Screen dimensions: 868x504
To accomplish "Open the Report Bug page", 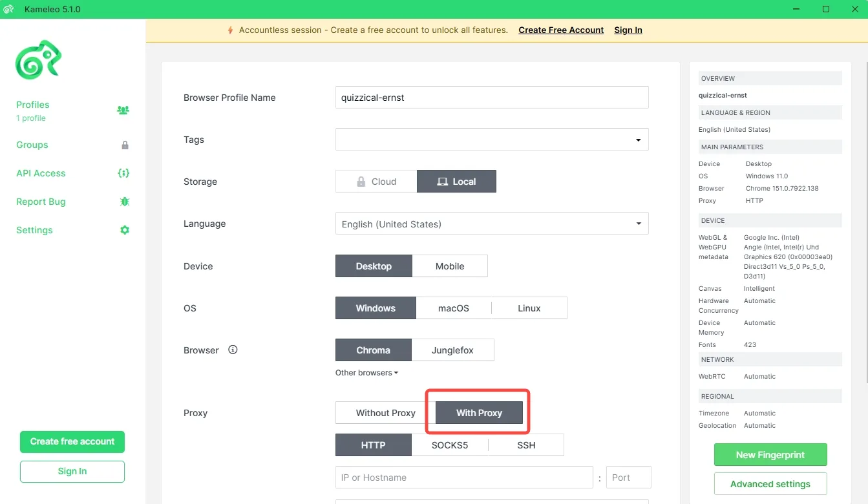I will pos(41,202).
